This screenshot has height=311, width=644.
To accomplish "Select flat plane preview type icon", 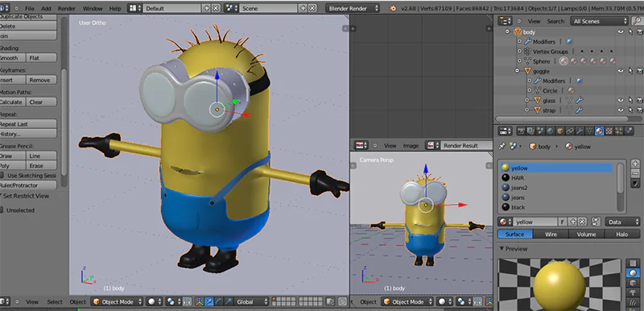I will click(x=633, y=262).
